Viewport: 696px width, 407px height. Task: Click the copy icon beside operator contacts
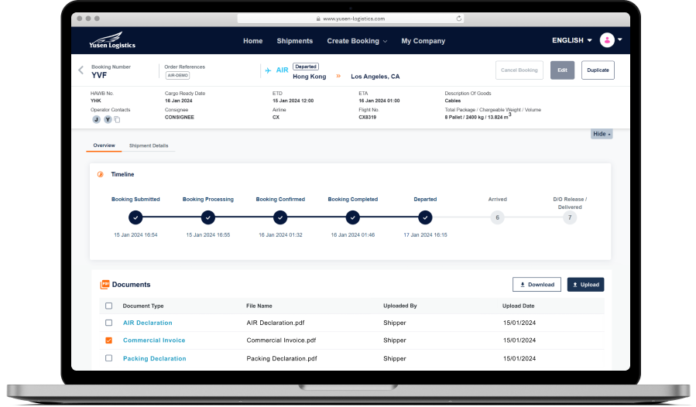point(115,119)
